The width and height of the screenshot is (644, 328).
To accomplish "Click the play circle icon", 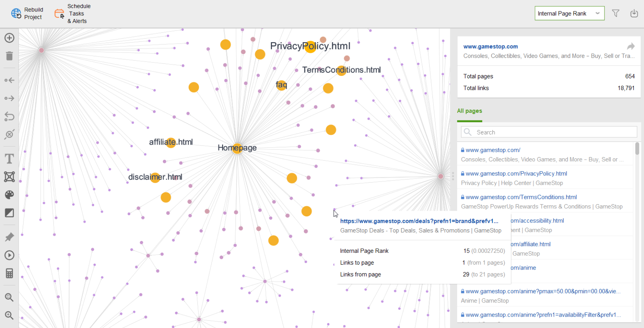I will coord(9,255).
